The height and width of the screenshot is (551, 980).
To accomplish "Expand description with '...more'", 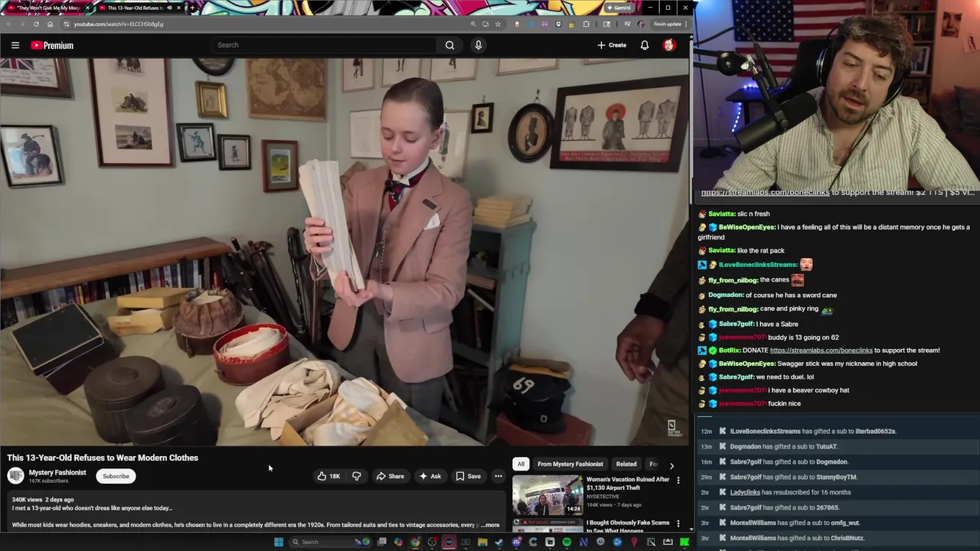I will (x=490, y=525).
